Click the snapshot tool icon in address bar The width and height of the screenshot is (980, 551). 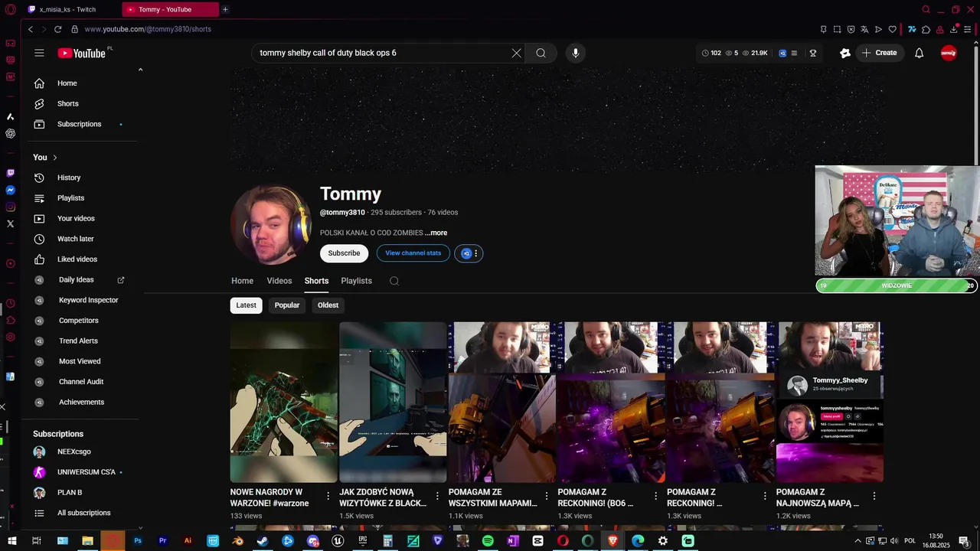point(837,29)
